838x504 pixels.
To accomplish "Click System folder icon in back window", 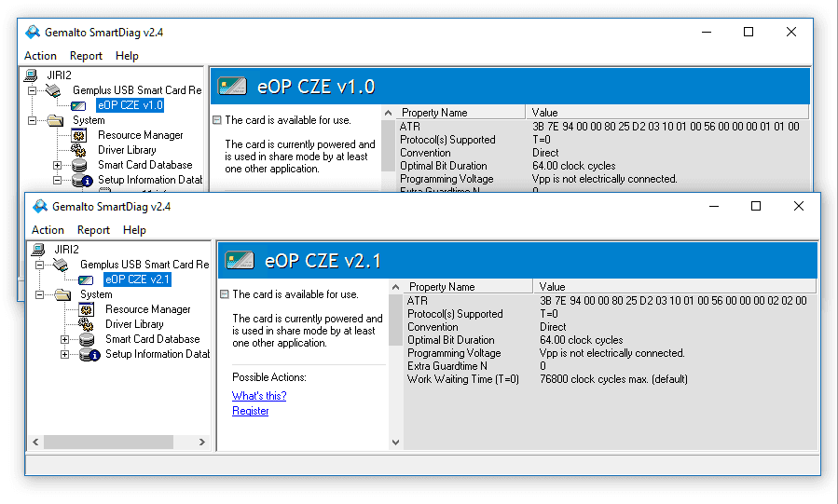I will (55, 121).
